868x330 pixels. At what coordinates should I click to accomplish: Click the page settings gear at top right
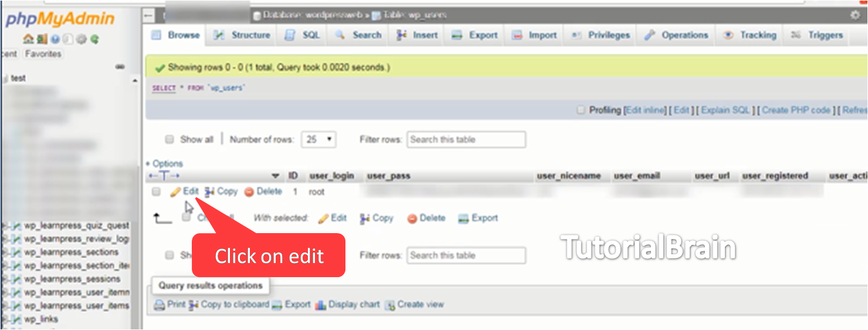pos(855,15)
